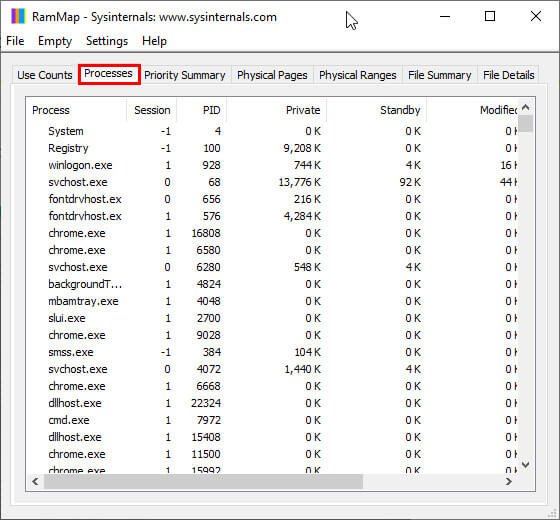Open the Settings menu
This screenshot has height=520, width=560.
107,41
